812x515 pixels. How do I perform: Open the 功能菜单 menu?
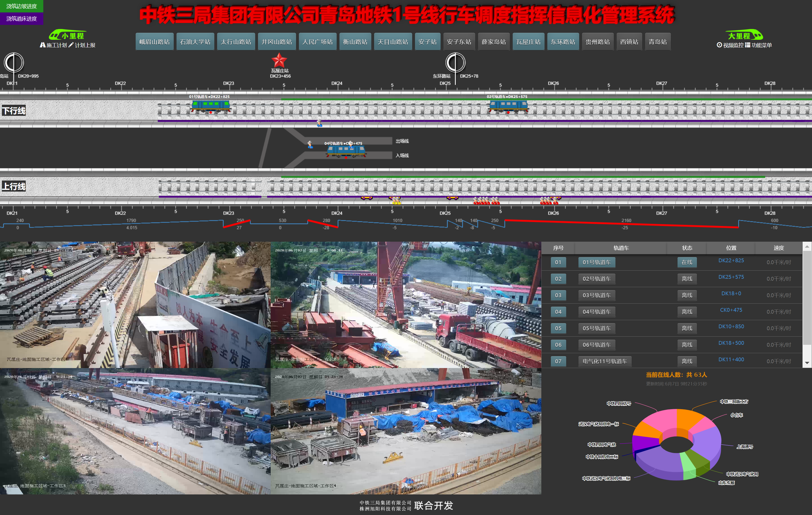coord(758,45)
